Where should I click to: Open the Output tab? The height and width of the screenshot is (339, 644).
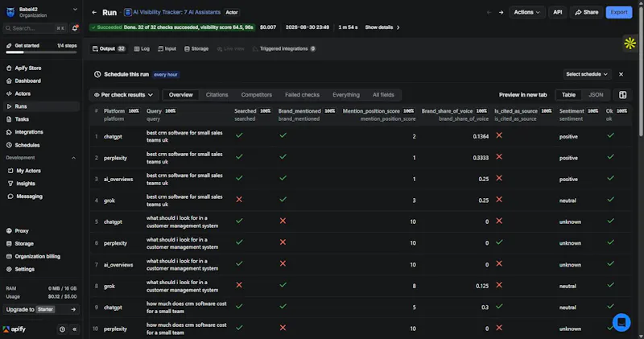[109, 48]
